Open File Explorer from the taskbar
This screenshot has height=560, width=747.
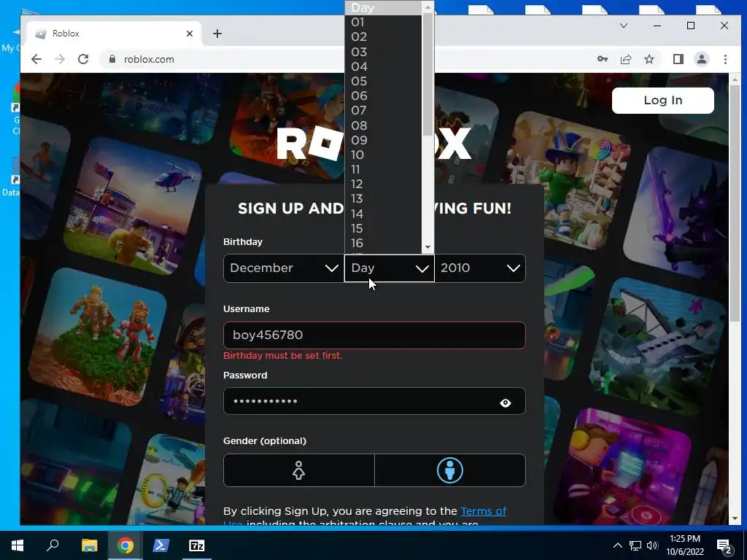89,545
